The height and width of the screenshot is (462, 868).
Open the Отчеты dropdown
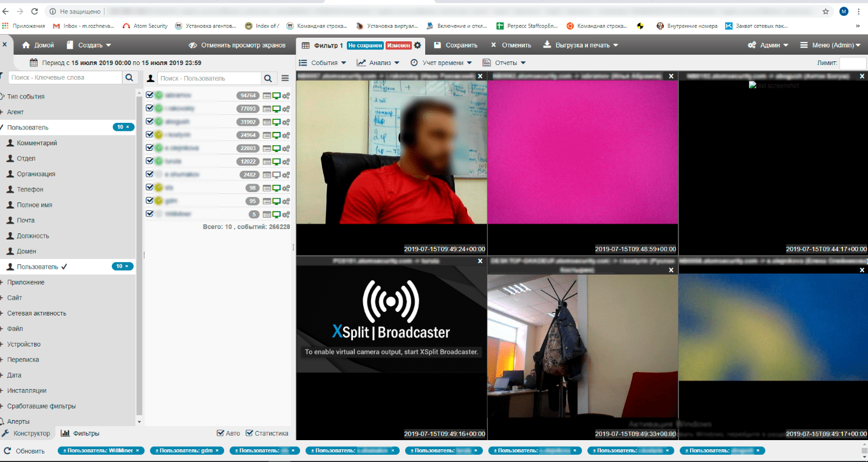pos(504,63)
